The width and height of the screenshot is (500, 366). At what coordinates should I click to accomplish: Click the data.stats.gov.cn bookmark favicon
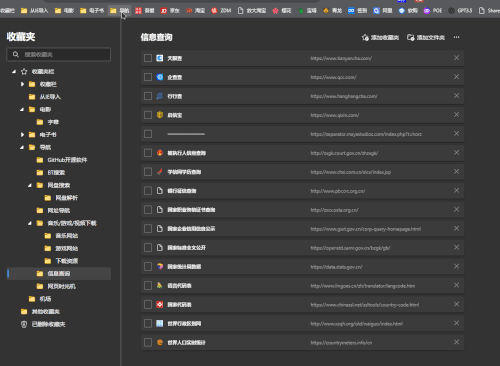tap(160, 266)
